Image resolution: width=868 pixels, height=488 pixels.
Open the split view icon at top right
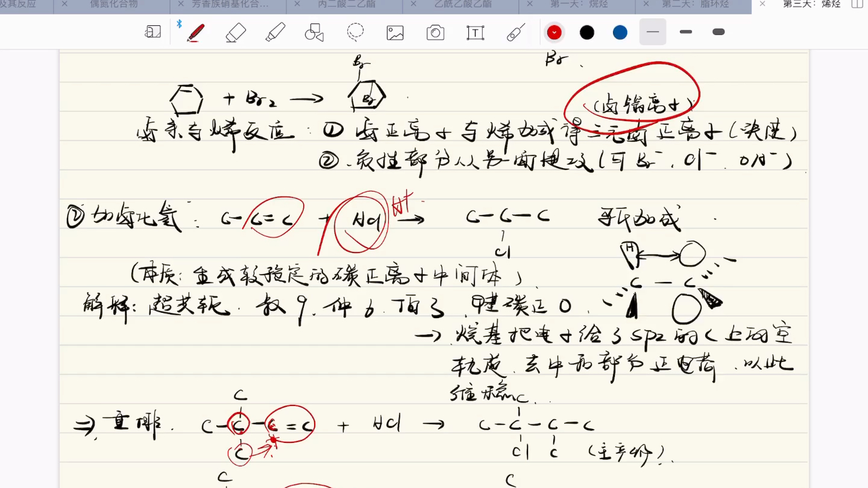pos(857,4)
